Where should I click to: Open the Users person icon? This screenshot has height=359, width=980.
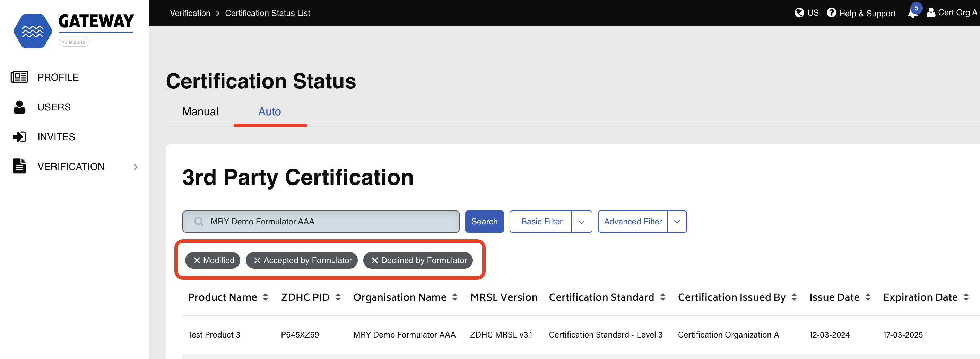coord(19,107)
